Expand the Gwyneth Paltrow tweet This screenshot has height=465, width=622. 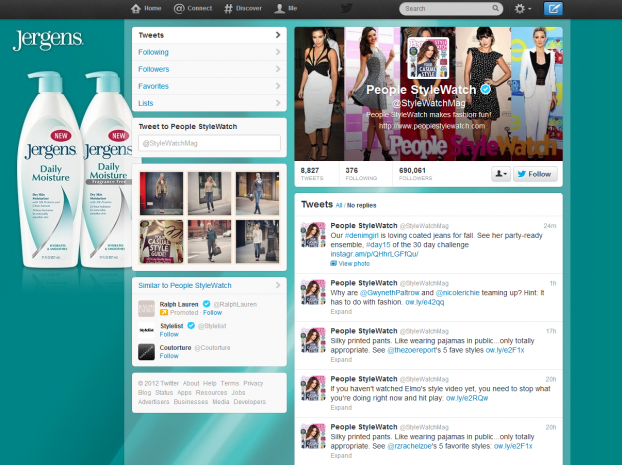click(341, 311)
